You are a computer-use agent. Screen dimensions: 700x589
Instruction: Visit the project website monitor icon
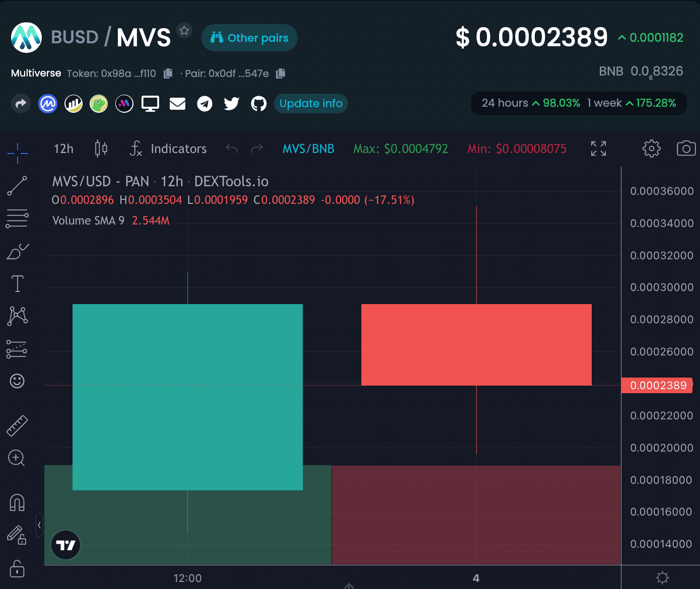tap(150, 104)
